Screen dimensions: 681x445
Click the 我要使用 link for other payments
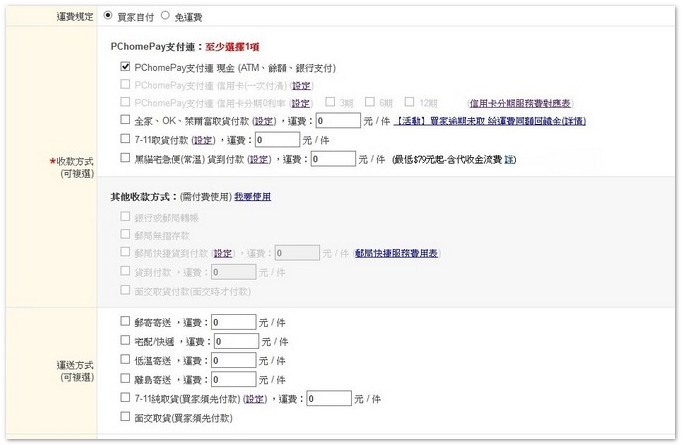pos(252,198)
